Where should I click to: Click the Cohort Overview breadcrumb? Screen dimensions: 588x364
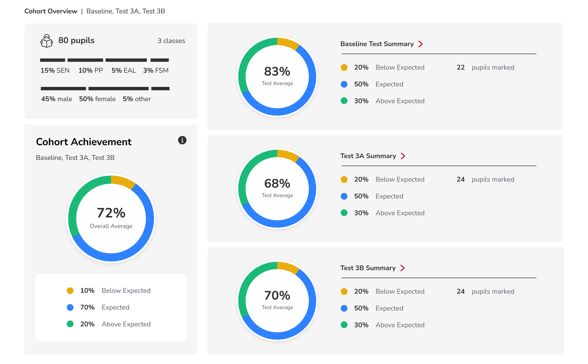pos(51,11)
